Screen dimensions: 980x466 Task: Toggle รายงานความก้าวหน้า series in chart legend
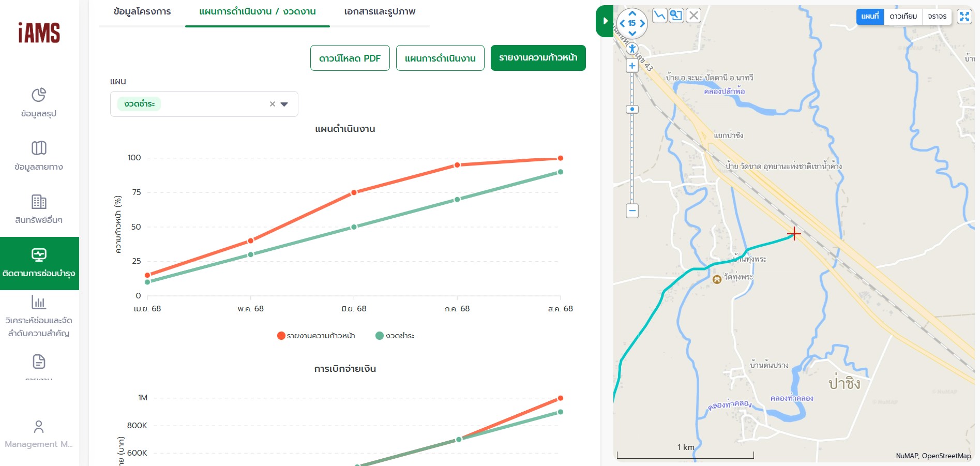316,336
